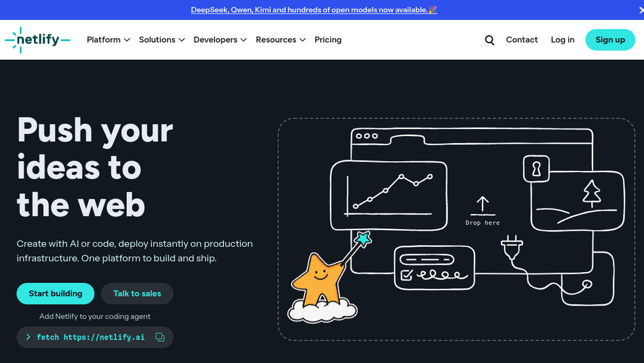Screen dimensions: 644x363
Task: Click the Netlify logo
Action: click(x=37, y=40)
